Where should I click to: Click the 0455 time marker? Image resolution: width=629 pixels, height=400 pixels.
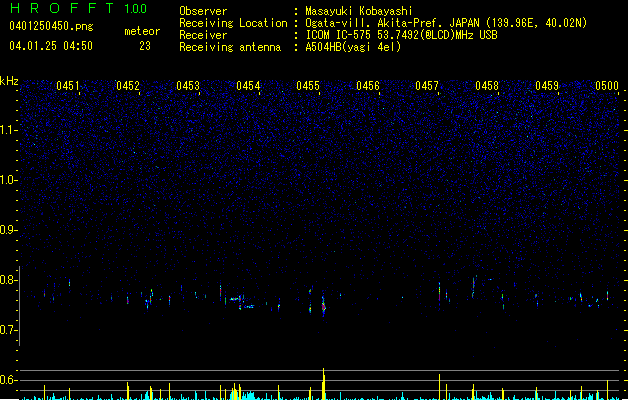click(308, 86)
